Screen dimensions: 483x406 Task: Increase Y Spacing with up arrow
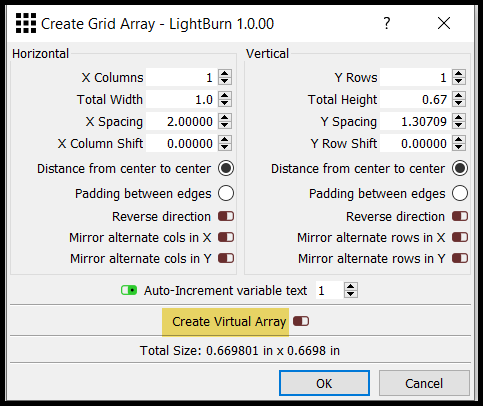pyautogui.click(x=459, y=118)
